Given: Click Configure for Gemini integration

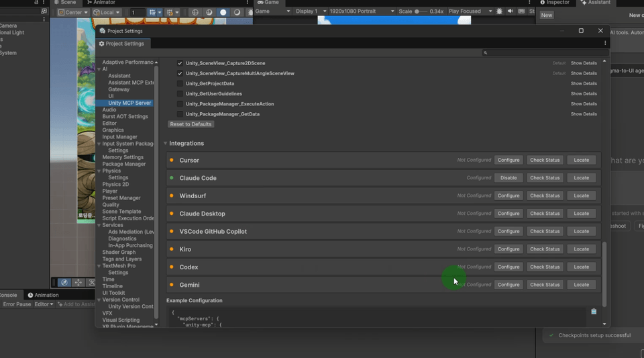Looking at the screenshot, I should click(508, 284).
